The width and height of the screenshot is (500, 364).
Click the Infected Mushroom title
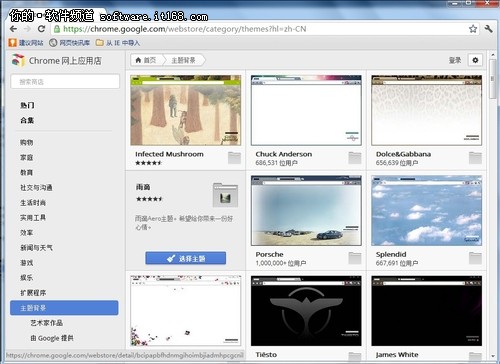tap(169, 154)
